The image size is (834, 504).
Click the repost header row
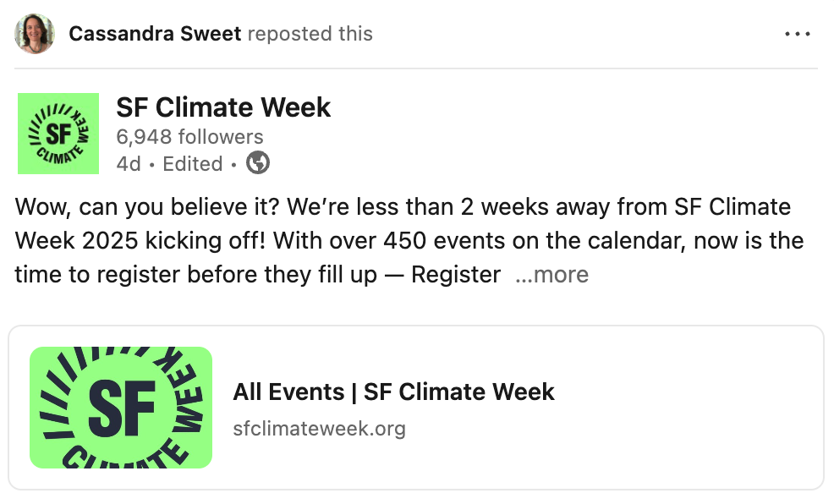(416, 34)
